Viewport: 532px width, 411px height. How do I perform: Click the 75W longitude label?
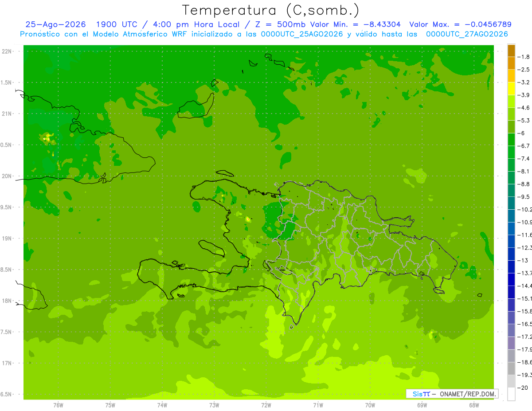pyautogui.click(x=110, y=405)
